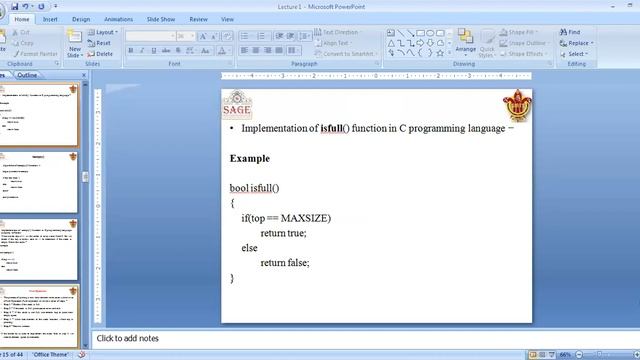
Task: Reset the slide layout
Action: (99, 43)
